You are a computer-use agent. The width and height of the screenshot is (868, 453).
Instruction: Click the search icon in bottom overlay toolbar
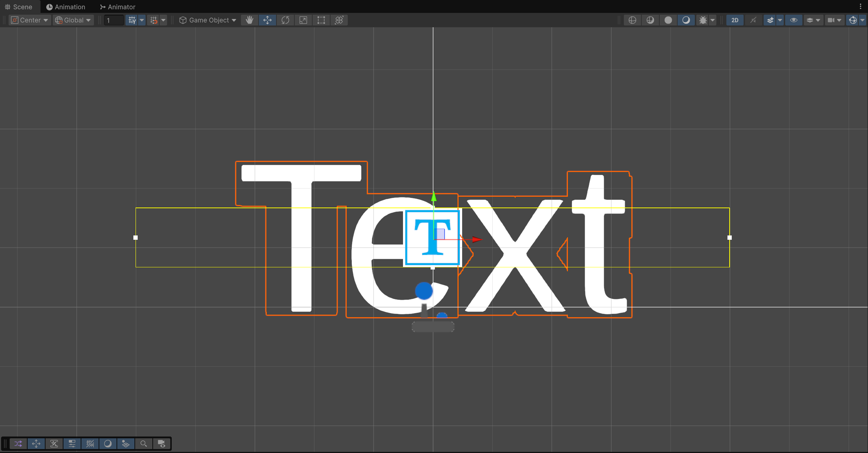coord(143,444)
